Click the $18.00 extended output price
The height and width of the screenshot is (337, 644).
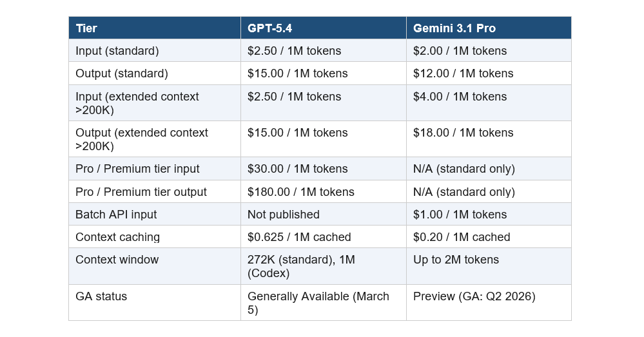click(463, 133)
